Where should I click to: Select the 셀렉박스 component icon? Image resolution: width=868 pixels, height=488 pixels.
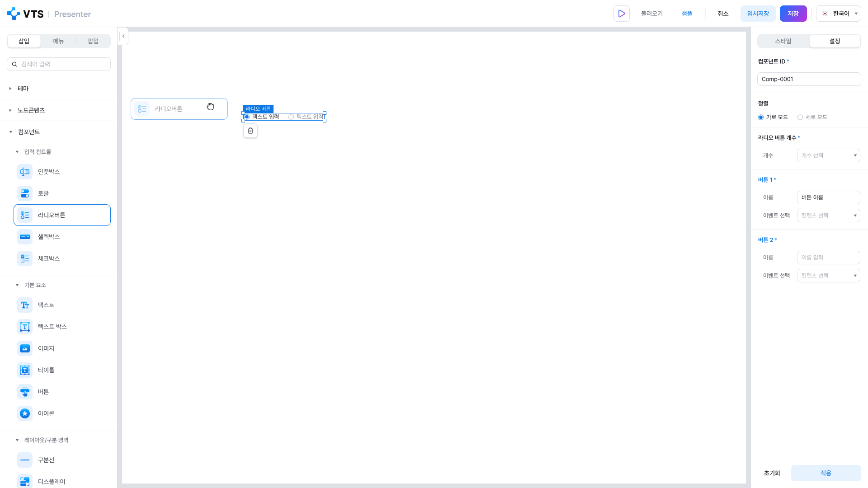(25, 237)
